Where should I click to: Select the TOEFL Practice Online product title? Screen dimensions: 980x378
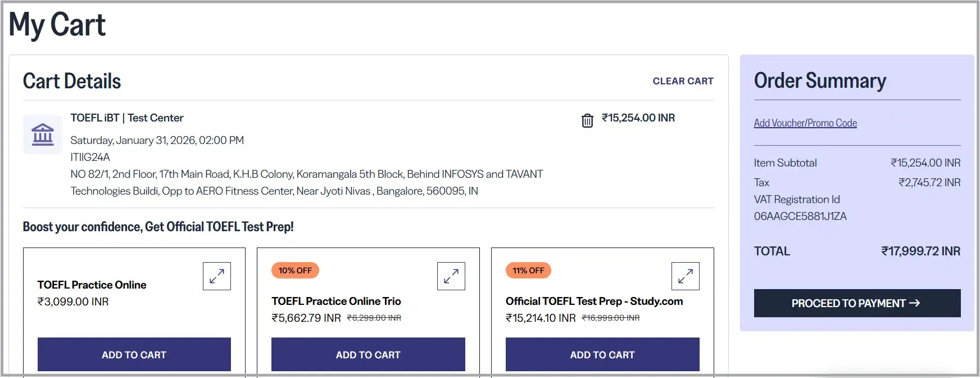point(92,285)
